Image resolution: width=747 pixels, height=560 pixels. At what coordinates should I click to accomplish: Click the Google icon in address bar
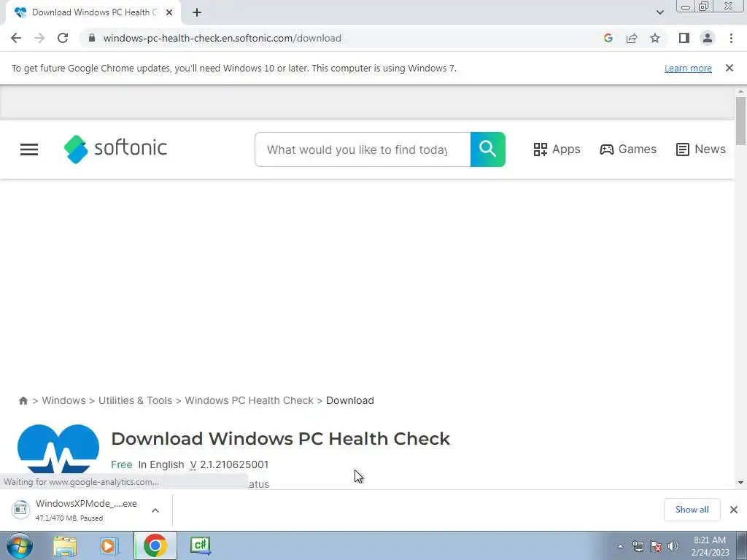click(x=608, y=38)
